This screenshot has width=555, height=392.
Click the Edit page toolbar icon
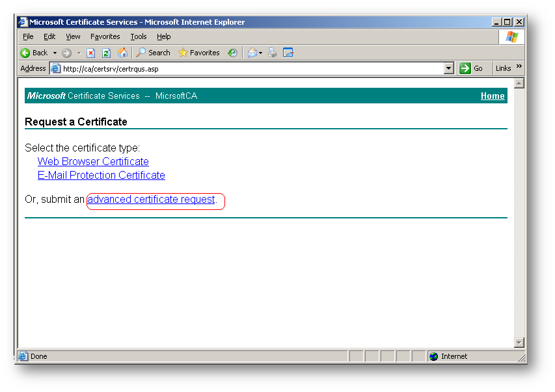[x=288, y=53]
